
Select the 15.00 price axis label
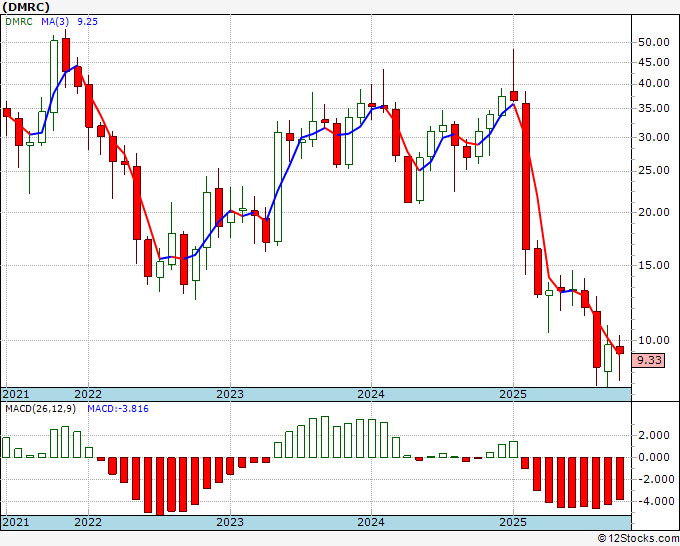[x=654, y=265]
